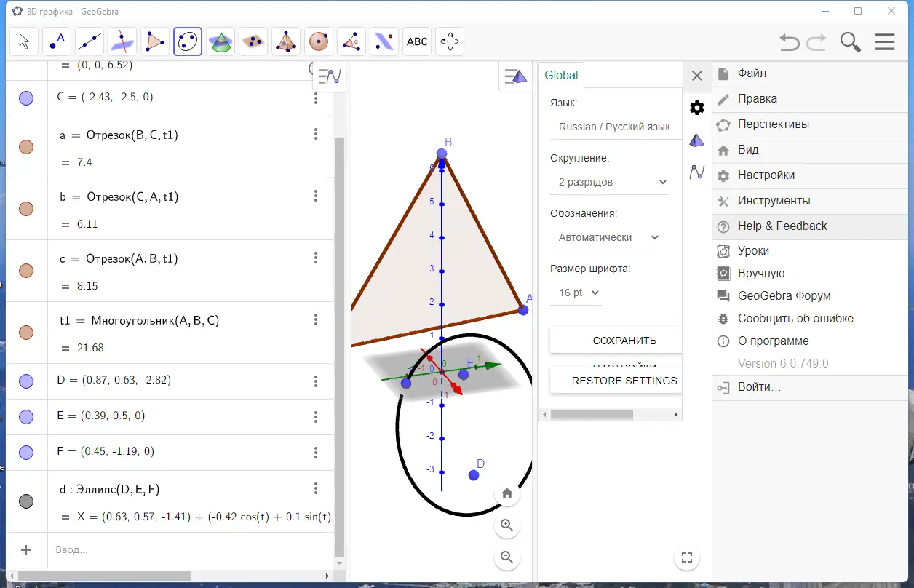Open 3D graphics settings pyramid tab
The width and height of the screenshot is (914, 588).
[x=697, y=140]
